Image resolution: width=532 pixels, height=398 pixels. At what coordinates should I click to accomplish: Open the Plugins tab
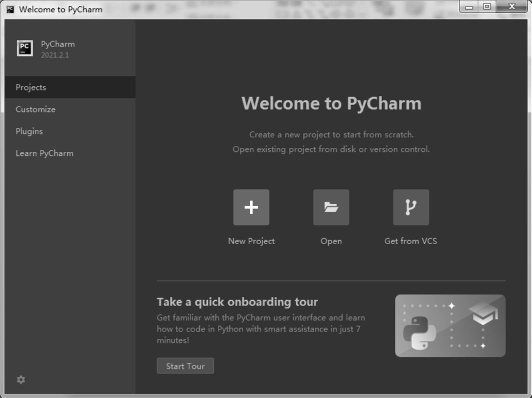29,131
